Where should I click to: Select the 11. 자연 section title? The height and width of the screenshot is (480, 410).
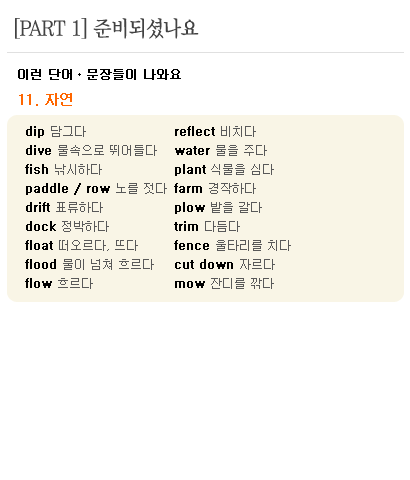tap(45, 99)
